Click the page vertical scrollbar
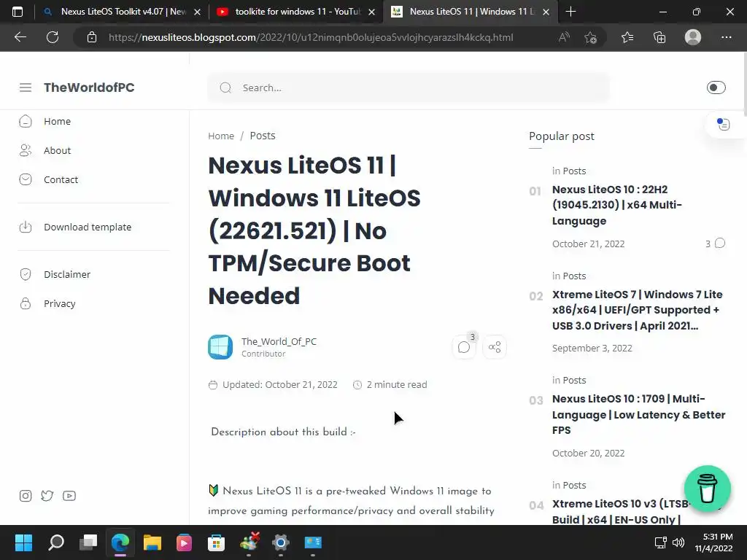This screenshot has width=747, height=560. point(743,84)
